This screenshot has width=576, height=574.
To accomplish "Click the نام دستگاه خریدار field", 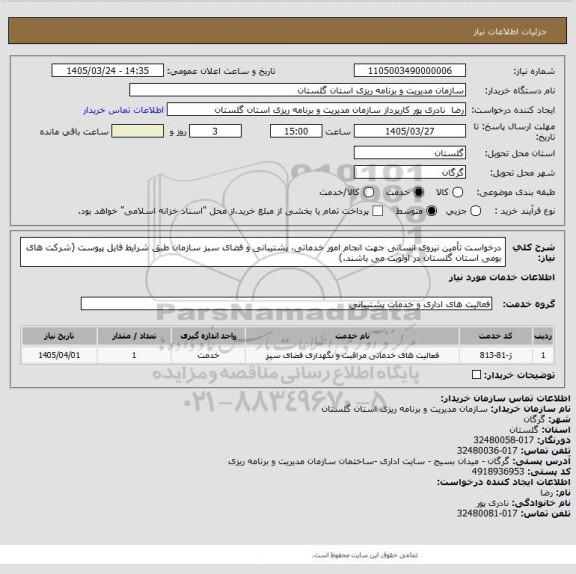I will pyautogui.click(x=297, y=90).
